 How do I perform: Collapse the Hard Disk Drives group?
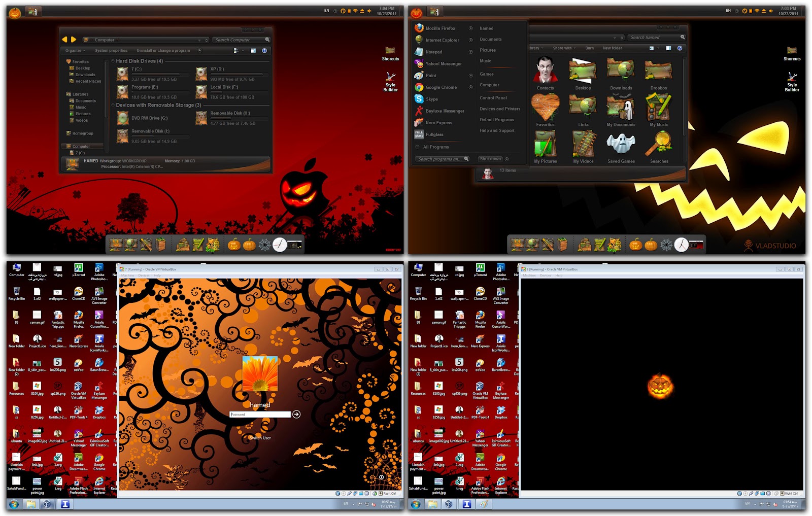[x=113, y=61]
